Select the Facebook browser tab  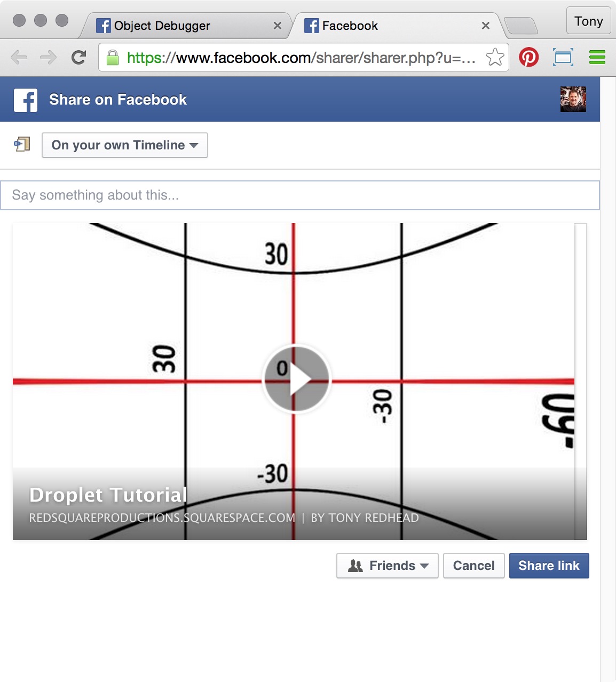click(395, 26)
